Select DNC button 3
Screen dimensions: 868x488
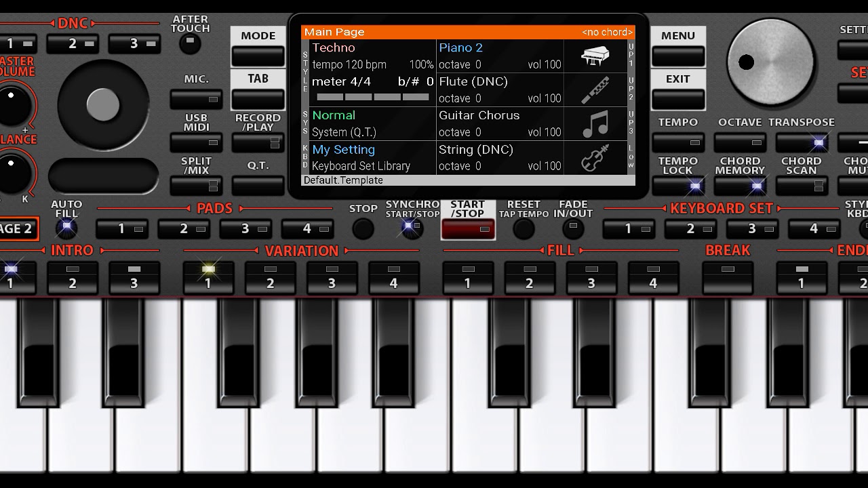[134, 43]
